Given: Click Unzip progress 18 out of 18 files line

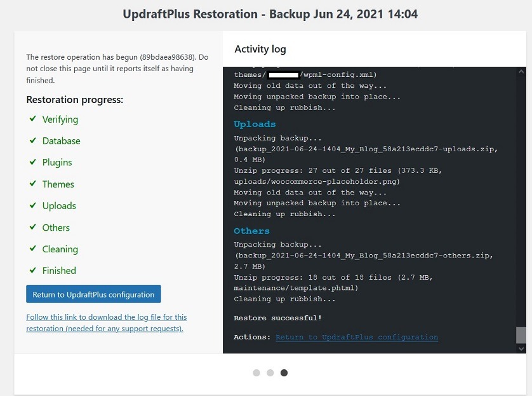Looking at the screenshot, I should [333, 278].
